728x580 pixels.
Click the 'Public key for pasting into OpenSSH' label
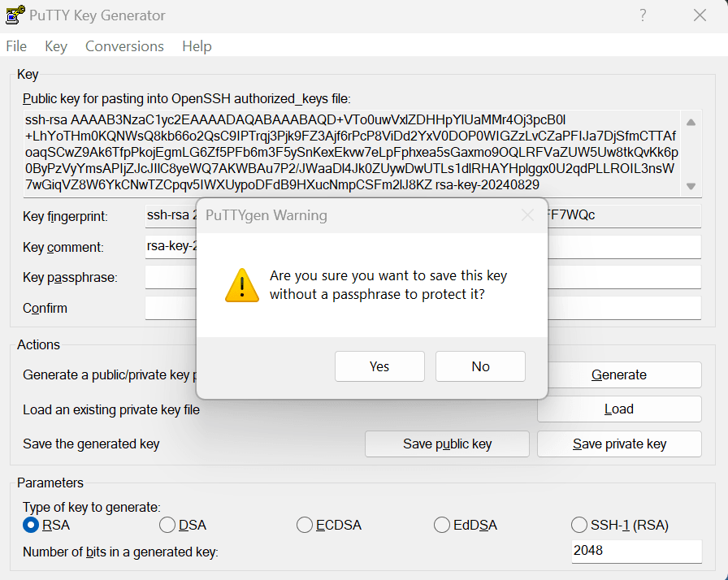pos(187,99)
